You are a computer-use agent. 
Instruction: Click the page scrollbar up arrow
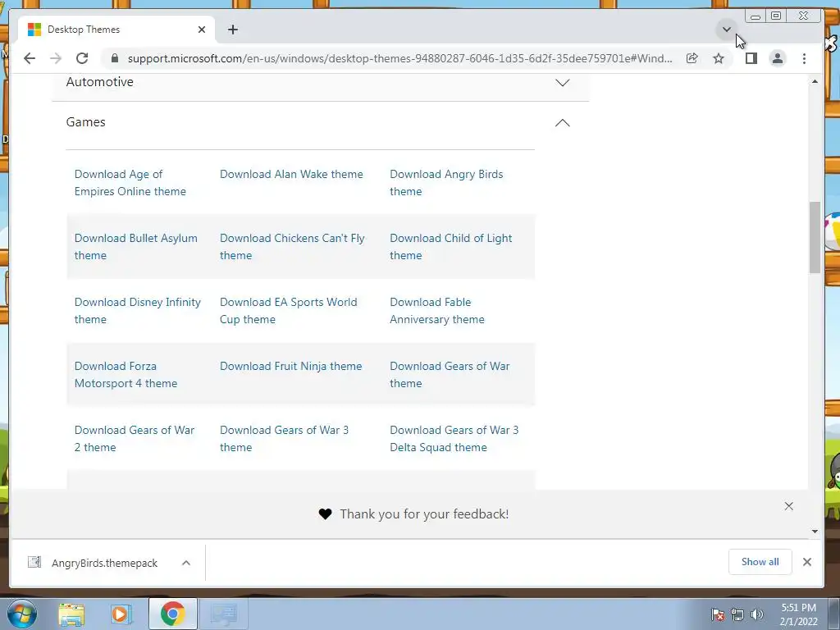815,81
